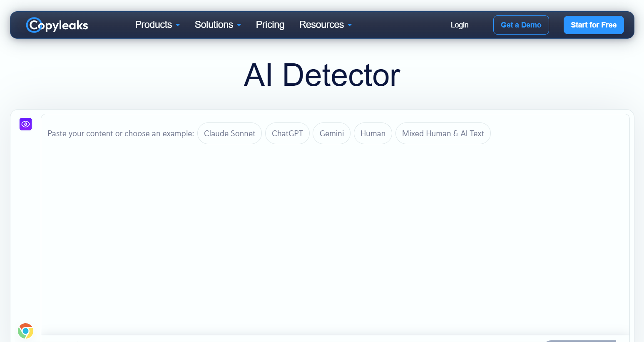Click the Start for Free button
The height and width of the screenshot is (342, 644).
point(594,25)
